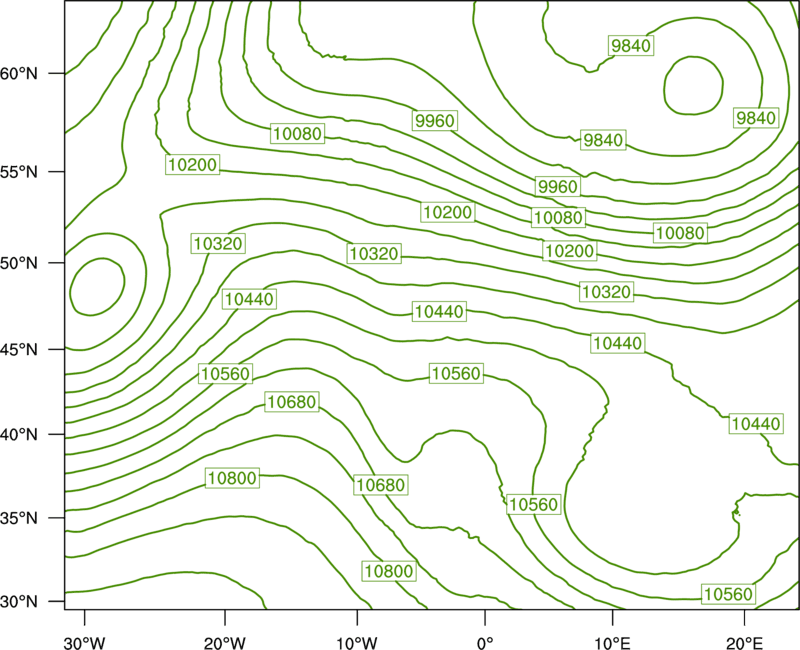The image size is (800, 650).
Task: Click the 20°W longitude axis label
Action: pos(225,643)
